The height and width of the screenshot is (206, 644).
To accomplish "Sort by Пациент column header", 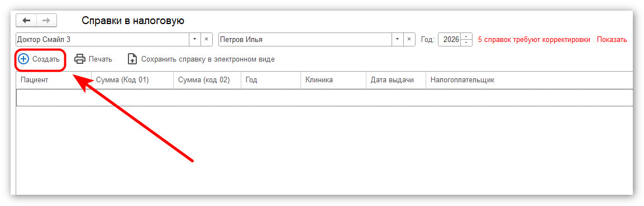I will (x=54, y=80).
